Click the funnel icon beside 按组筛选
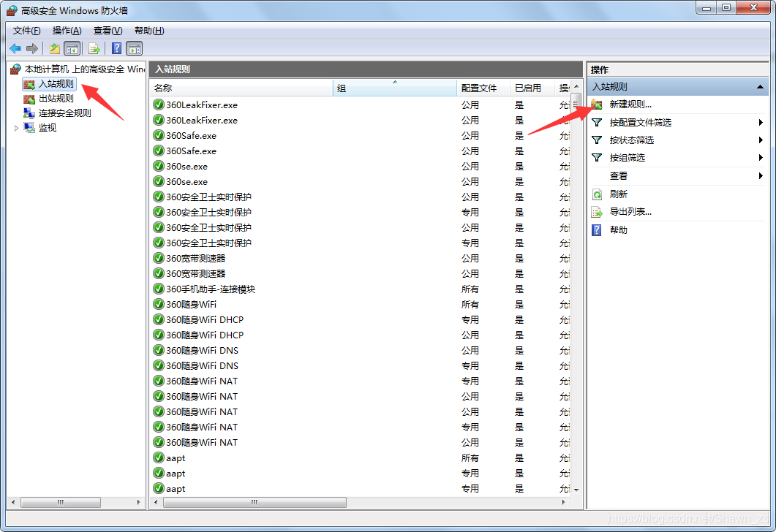 coord(597,158)
